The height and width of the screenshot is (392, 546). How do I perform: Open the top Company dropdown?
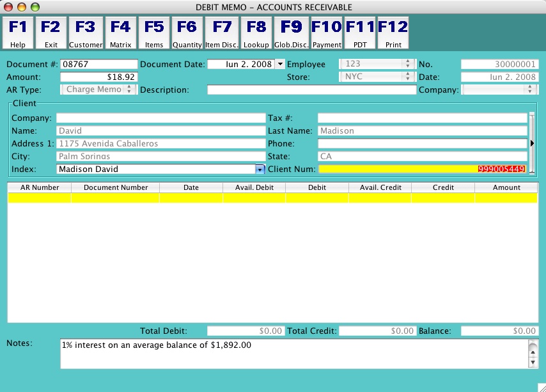click(x=500, y=90)
